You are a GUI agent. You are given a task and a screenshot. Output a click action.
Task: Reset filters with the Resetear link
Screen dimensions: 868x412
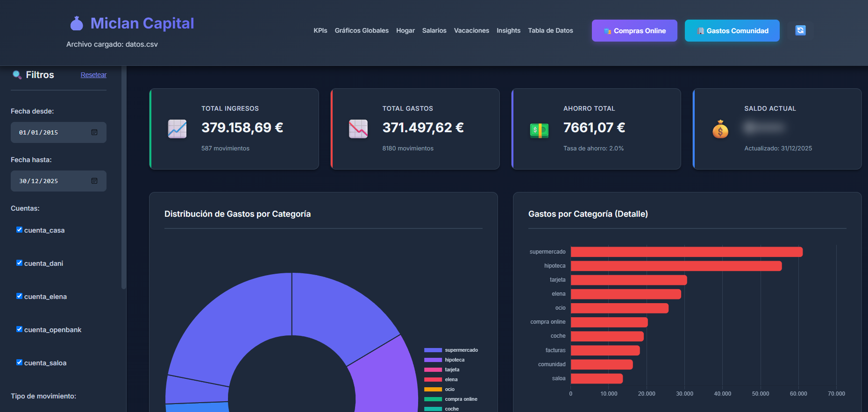[93, 75]
